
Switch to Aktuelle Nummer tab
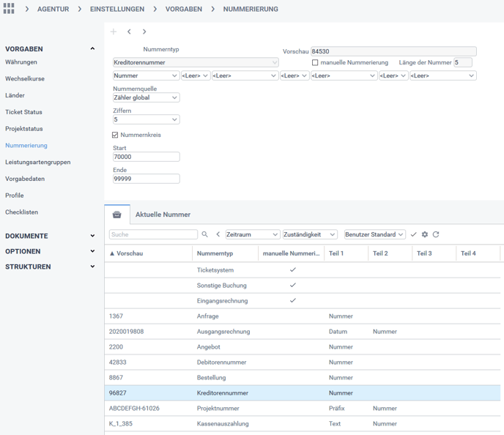[x=163, y=215]
